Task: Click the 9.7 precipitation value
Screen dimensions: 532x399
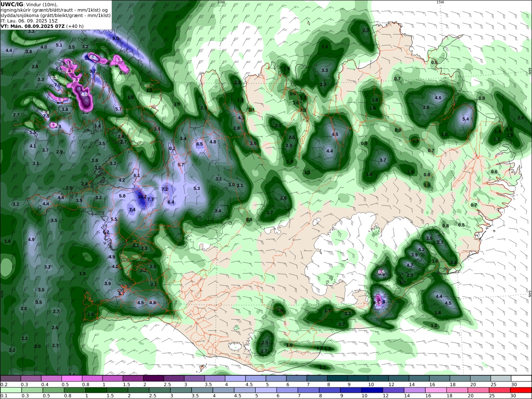Action: [93, 71]
